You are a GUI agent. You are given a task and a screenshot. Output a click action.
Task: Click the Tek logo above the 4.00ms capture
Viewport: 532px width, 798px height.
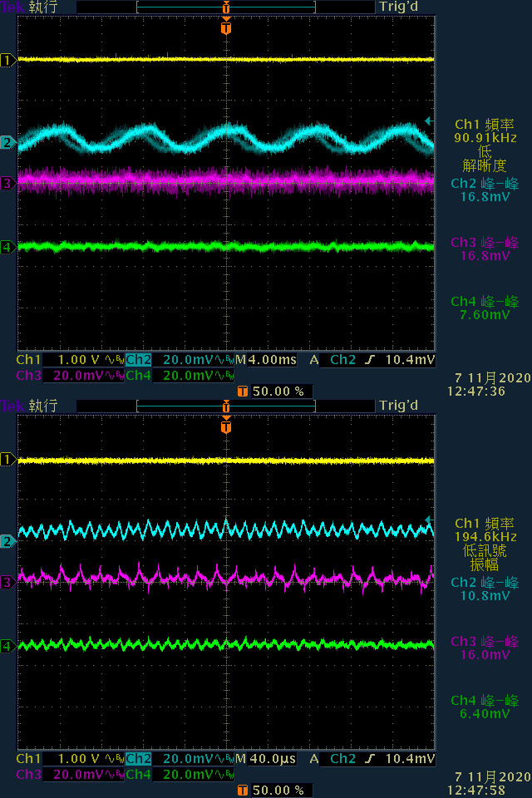click(12, 7)
